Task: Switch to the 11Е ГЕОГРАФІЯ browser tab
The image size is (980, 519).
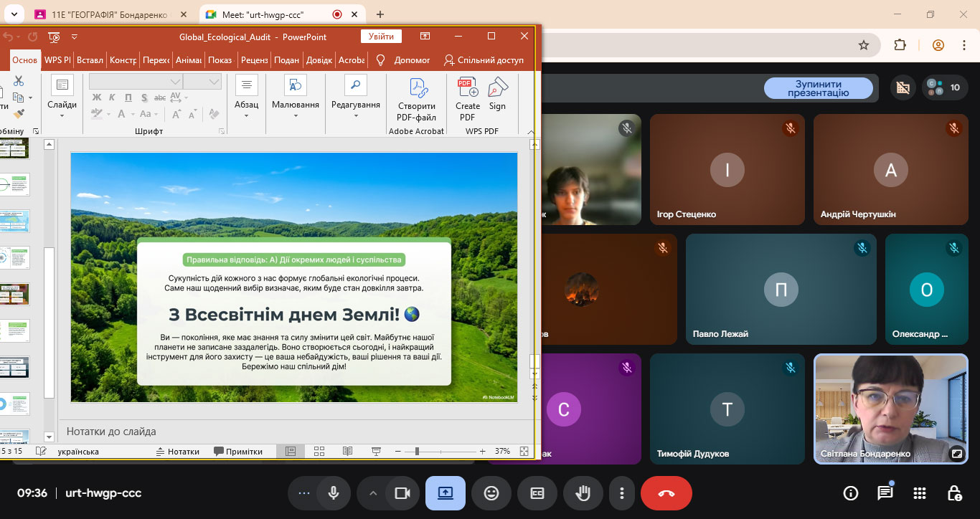Action: click(x=111, y=14)
